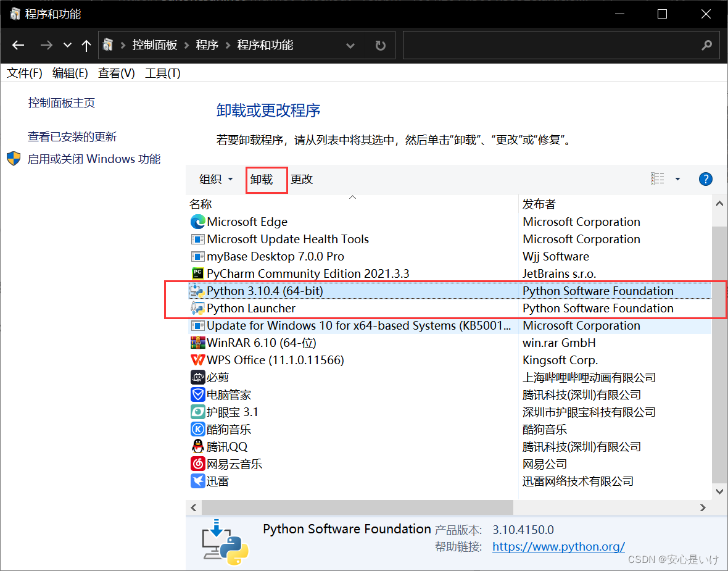728x571 pixels.
Task: Select PyCharm Community Edition 2021.3.3 name
Action: tap(308, 273)
